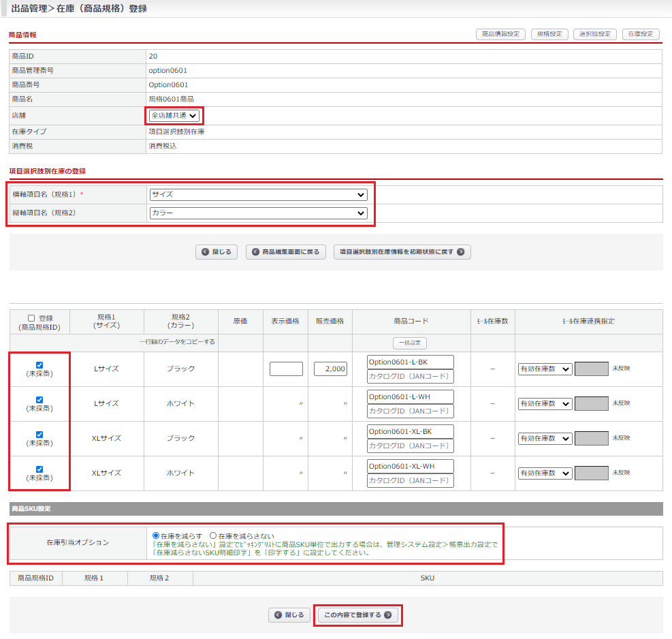Open 規格設定 settings button

click(549, 34)
